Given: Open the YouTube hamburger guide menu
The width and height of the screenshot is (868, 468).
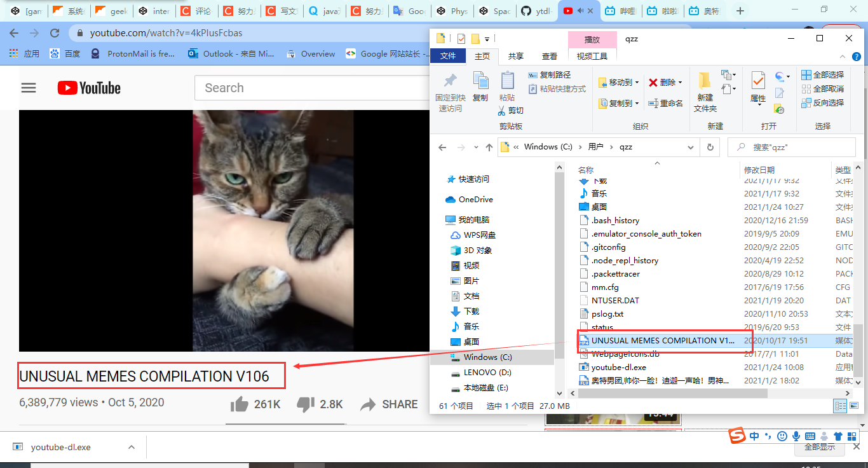Looking at the screenshot, I should point(29,88).
